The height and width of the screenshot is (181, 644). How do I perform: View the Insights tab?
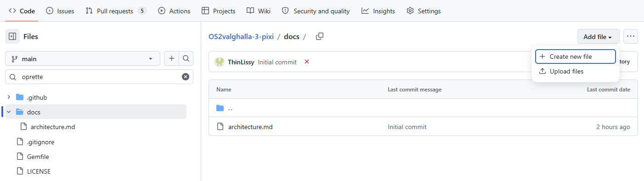click(x=378, y=11)
